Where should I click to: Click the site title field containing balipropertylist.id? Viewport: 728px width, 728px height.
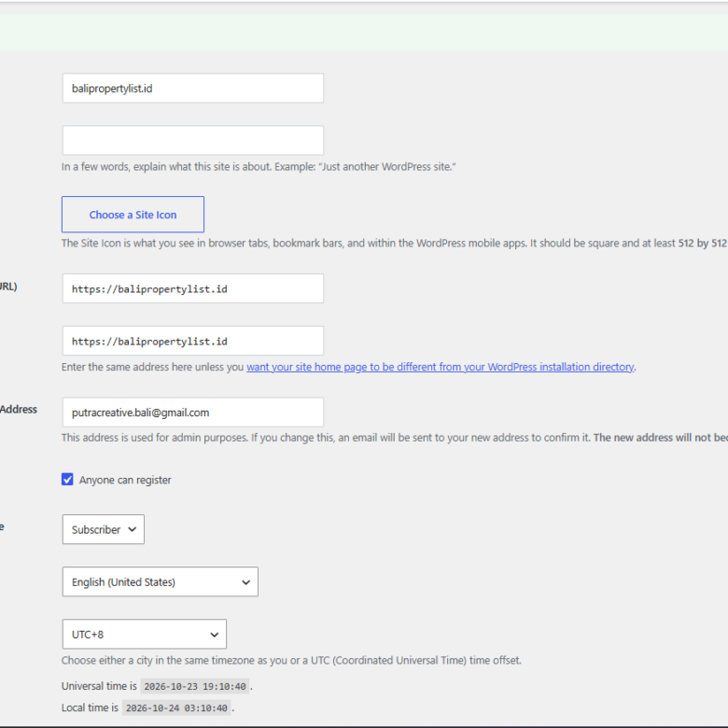[192, 89]
